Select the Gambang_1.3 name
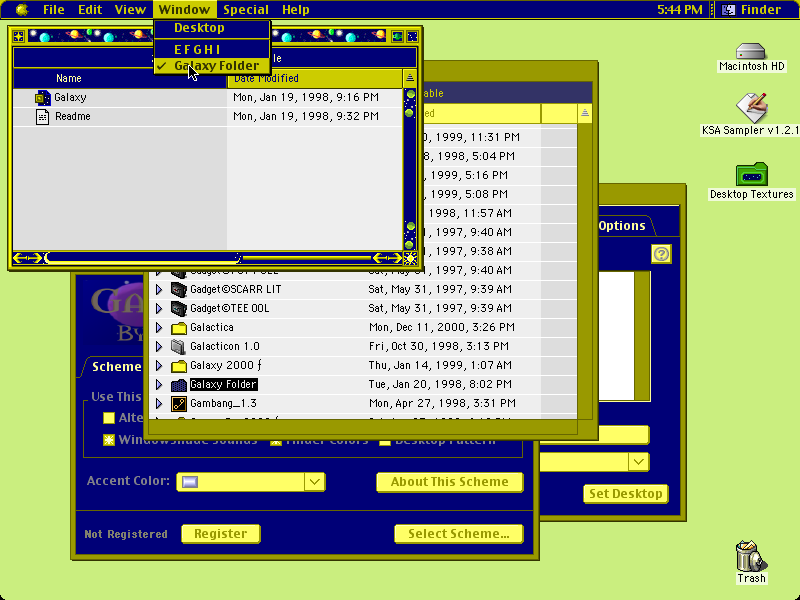Screen dimensions: 800x600 click(x=223, y=404)
